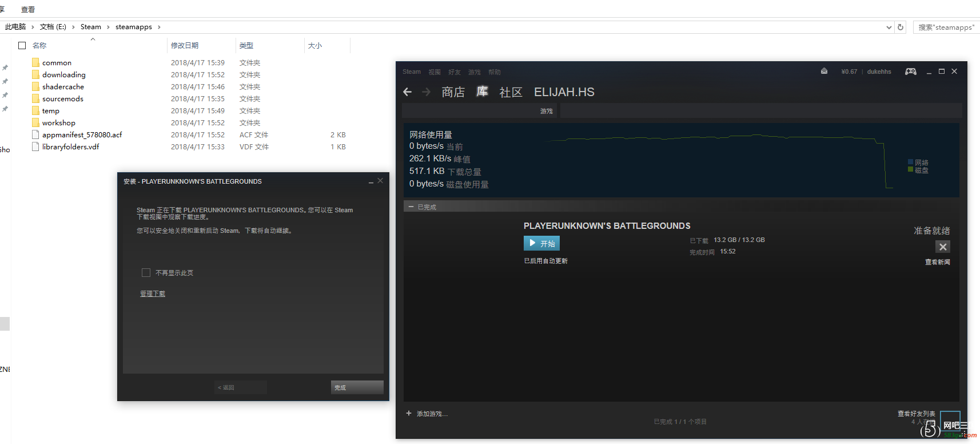Switch to the 商店 store tab
Viewport: 980px width, 444px height.
pos(453,92)
